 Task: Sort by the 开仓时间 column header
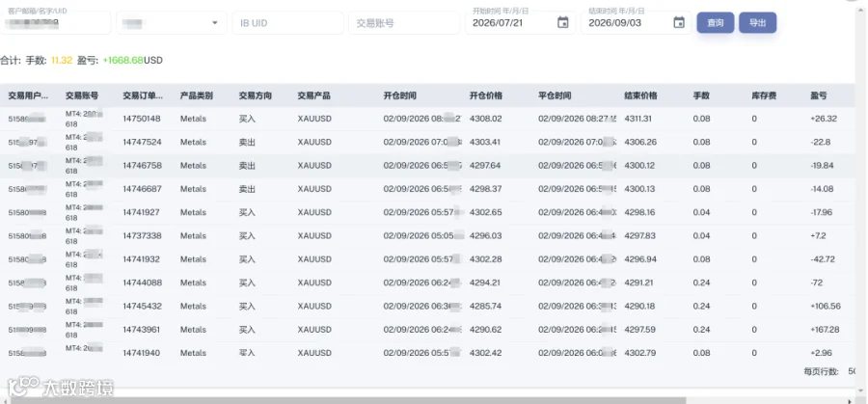[x=399, y=95]
